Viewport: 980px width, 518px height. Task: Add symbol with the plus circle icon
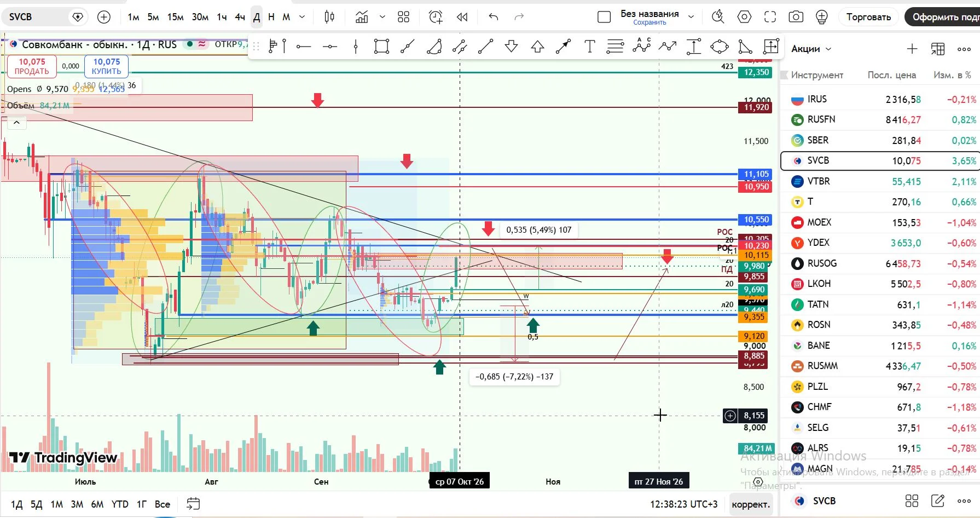(103, 17)
